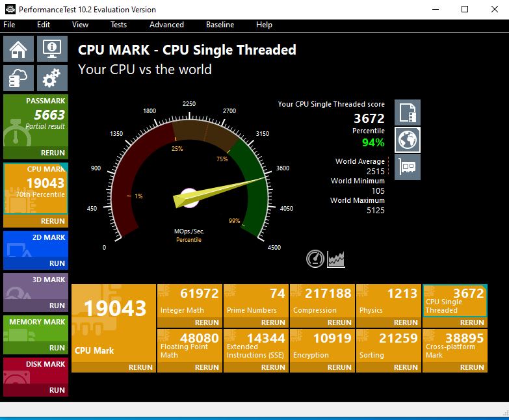Image resolution: width=509 pixels, height=420 pixels.
Task: Rerun the CPU Mark sidebar test
Action: click(36, 221)
